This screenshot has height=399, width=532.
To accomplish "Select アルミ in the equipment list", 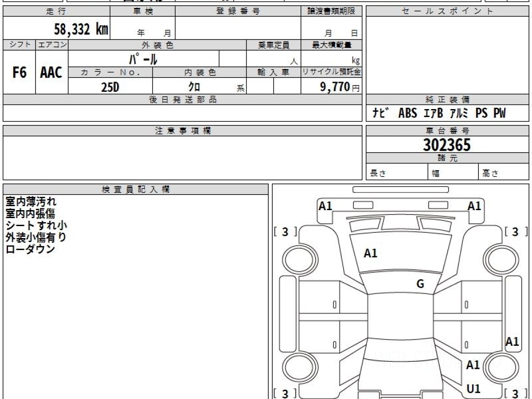I will [x=459, y=113].
